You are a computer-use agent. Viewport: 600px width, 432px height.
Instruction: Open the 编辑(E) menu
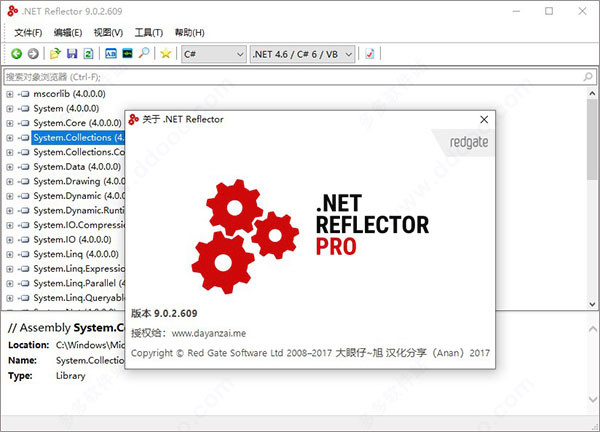tap(68, 33)
